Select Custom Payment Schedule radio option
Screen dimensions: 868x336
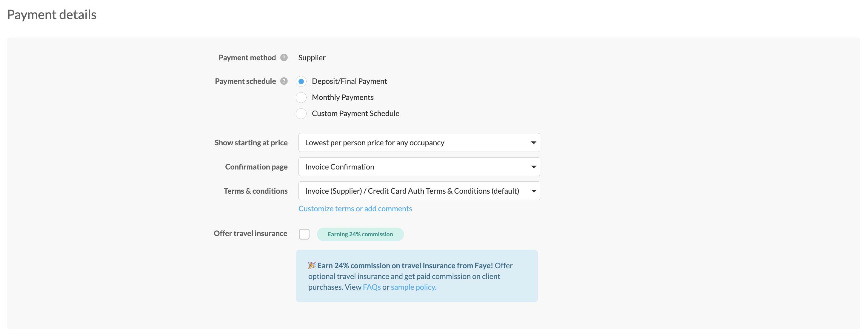[301, 114]
